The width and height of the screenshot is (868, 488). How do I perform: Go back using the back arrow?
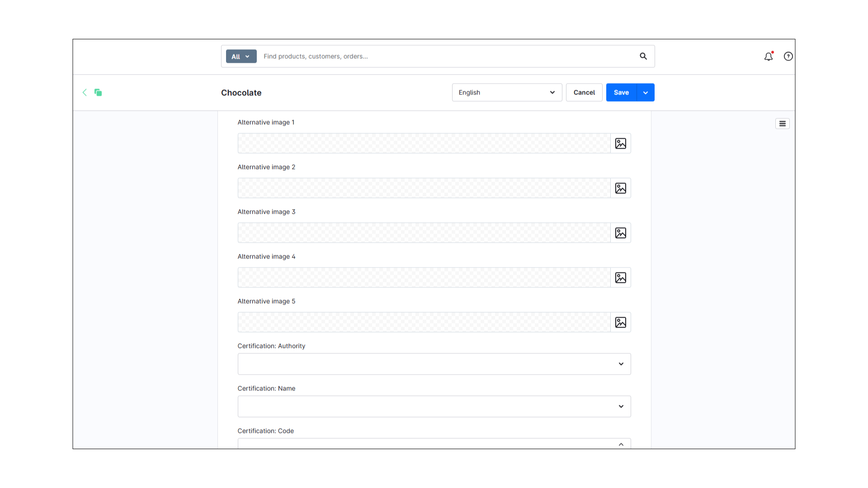pos(85,92)
